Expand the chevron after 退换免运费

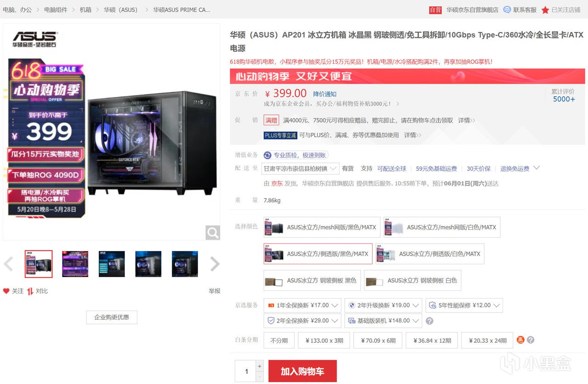[x=536, y=168]
